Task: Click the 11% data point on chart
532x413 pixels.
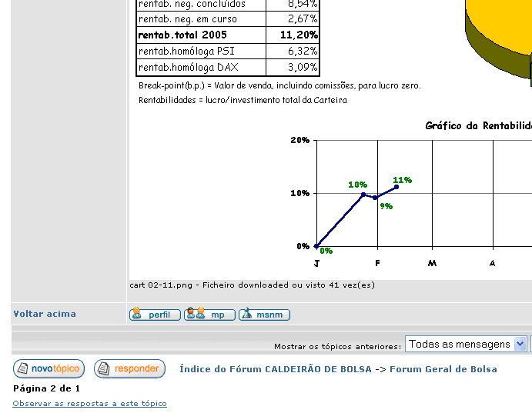Action: pos(396,187)
